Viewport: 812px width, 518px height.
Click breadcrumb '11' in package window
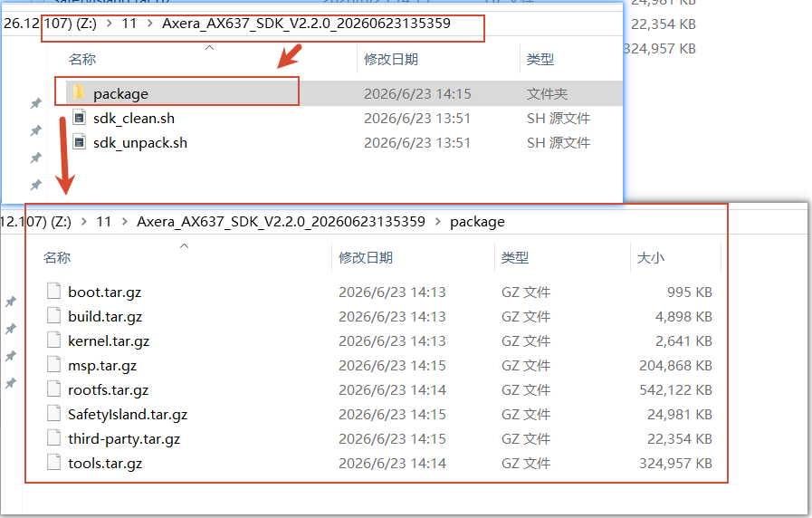point(103,222)
